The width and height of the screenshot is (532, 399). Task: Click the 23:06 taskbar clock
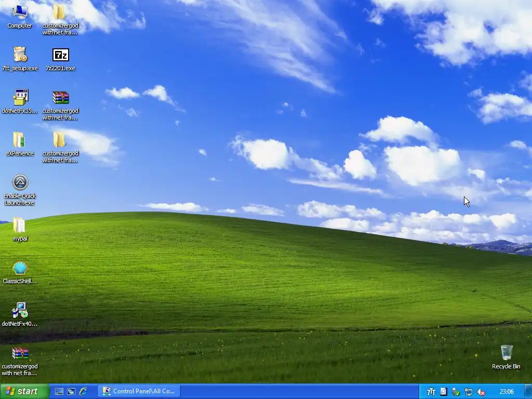point(507,392)
